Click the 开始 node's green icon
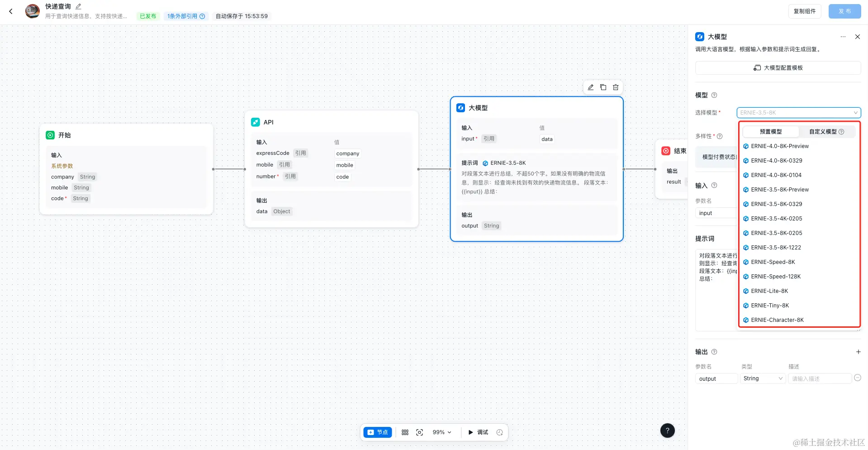Image resolution: width=868 pixels, height=450 pixels. (50, 135)
